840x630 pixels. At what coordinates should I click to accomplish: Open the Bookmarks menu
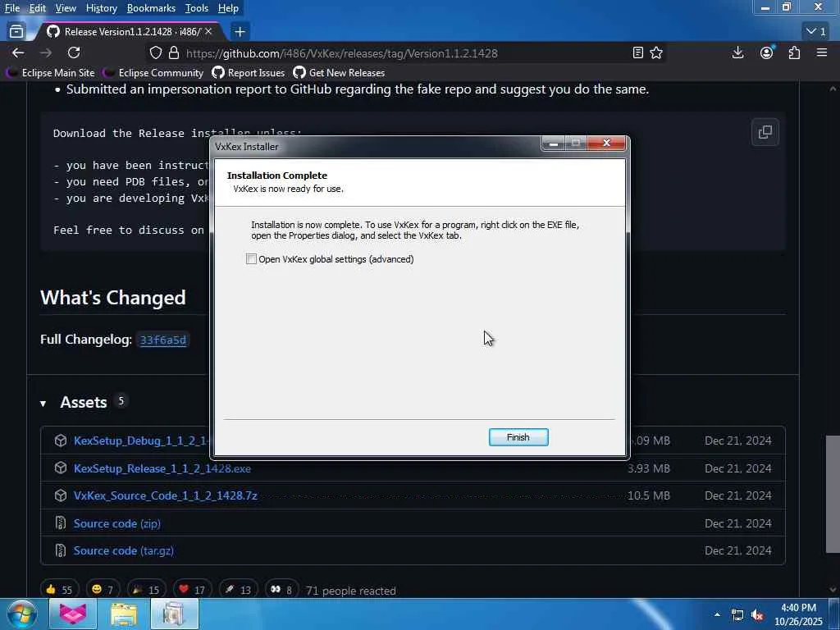pos(151,8)
